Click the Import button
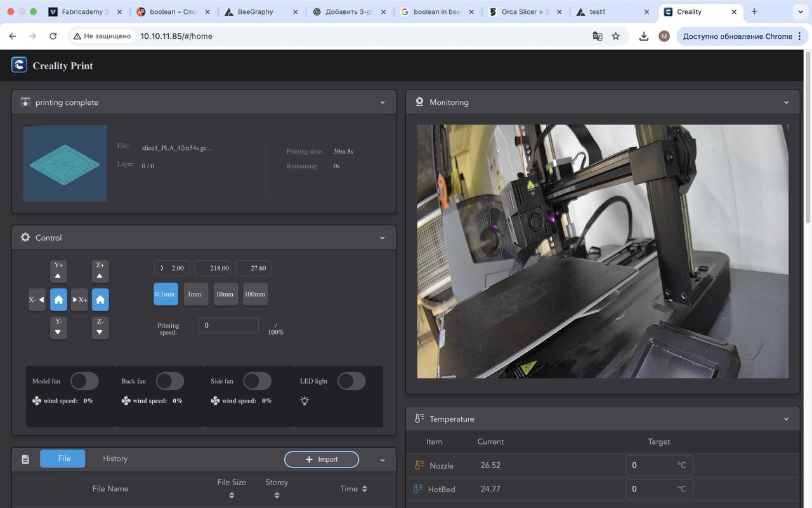 [x=322, y=459]
